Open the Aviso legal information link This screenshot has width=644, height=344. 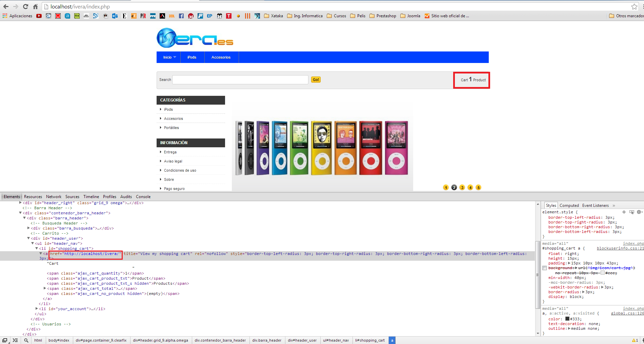(x=173, y=161)
